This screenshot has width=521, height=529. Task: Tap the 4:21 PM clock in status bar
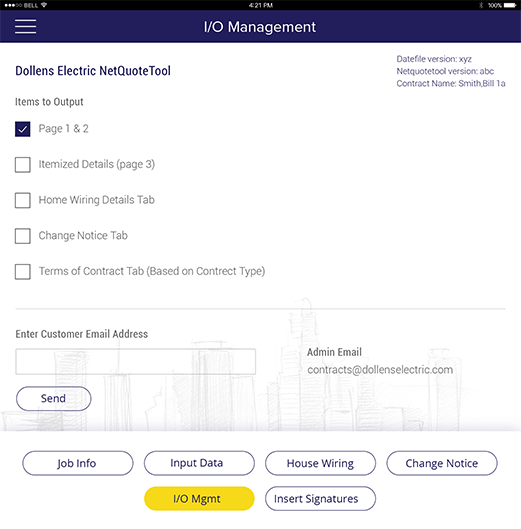260,5
